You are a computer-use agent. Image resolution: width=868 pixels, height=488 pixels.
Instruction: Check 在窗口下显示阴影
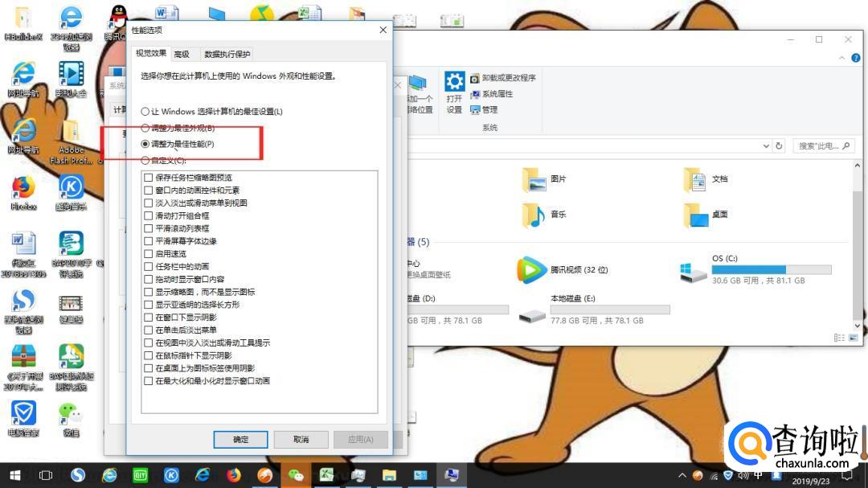[x=149, y=318]
